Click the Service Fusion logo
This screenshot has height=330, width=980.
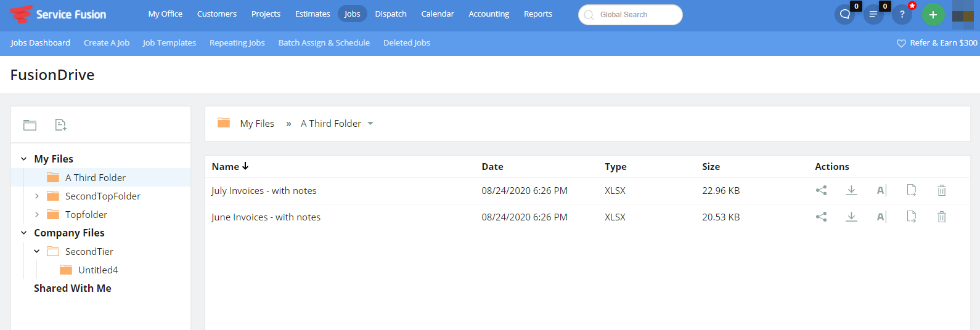click(58, 14)
